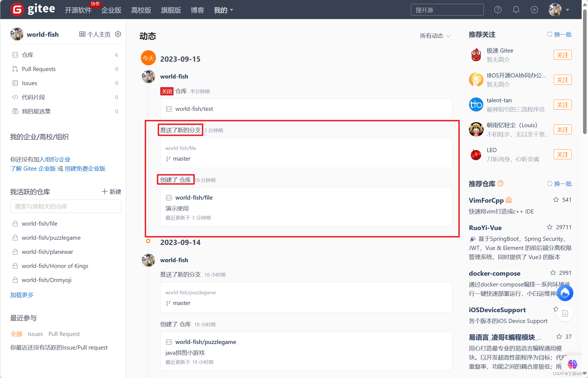The height and width of the screenshot is (378, 588).
Task: Click the Gitee logo icon
Action: click(17, 9)
